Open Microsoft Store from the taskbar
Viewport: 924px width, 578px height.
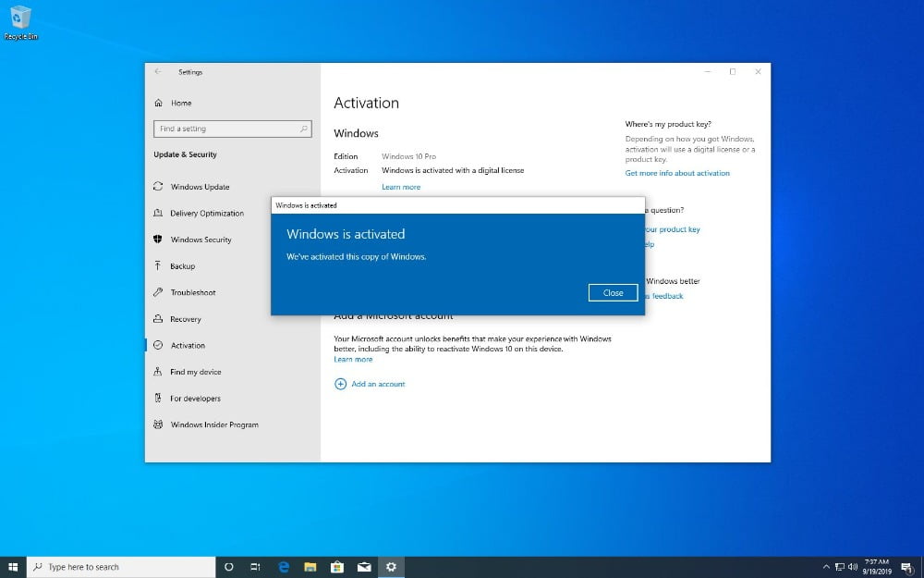(x=337, y=566)
